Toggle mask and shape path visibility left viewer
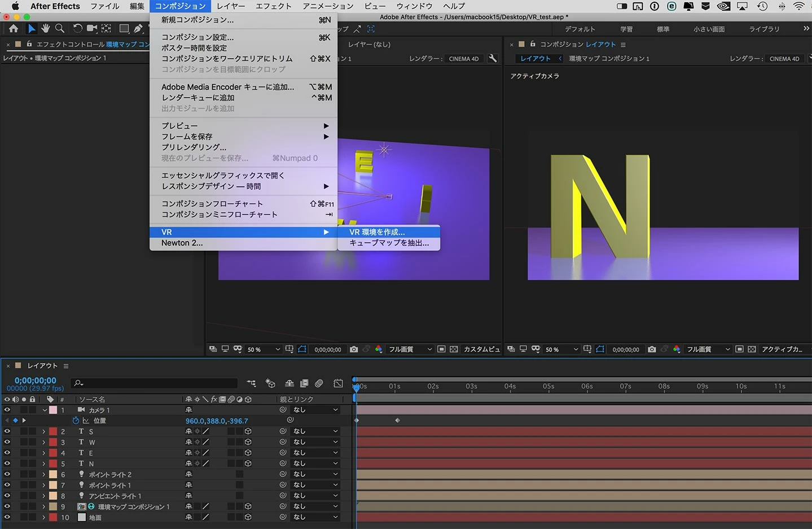This screenshot has height=529, width=812. click(x=302, y=349)
